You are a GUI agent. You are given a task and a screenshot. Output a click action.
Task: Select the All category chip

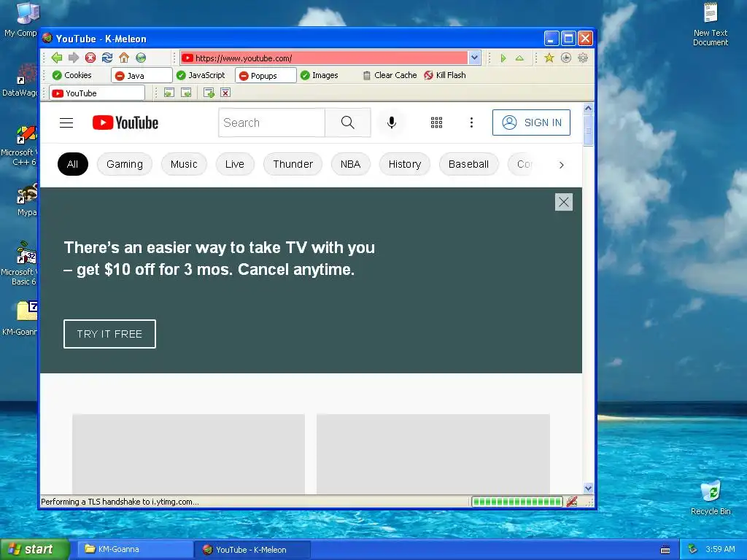click(x=72, y=164)
